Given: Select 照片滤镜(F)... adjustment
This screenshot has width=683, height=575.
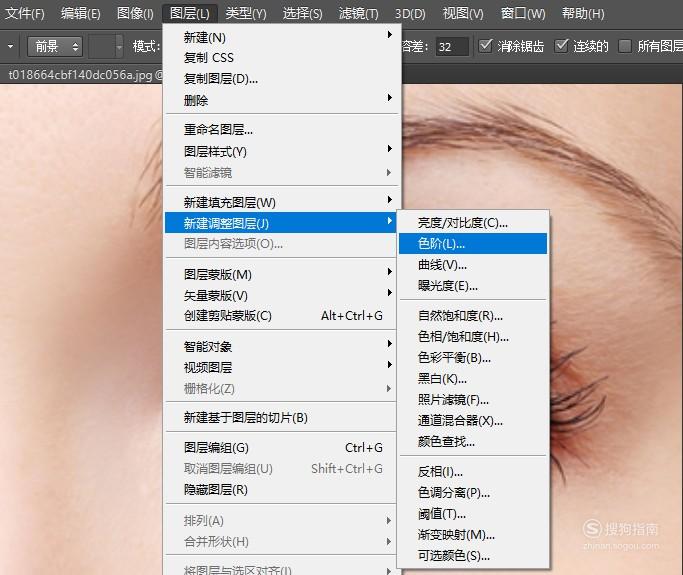Looking at the screenshot, I should point(473,399).
